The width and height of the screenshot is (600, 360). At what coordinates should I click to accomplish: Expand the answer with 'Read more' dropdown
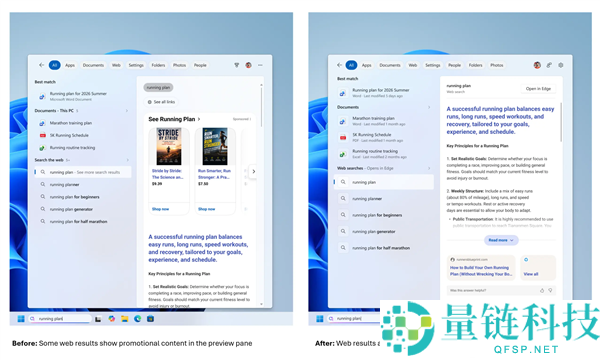[501, 240]
